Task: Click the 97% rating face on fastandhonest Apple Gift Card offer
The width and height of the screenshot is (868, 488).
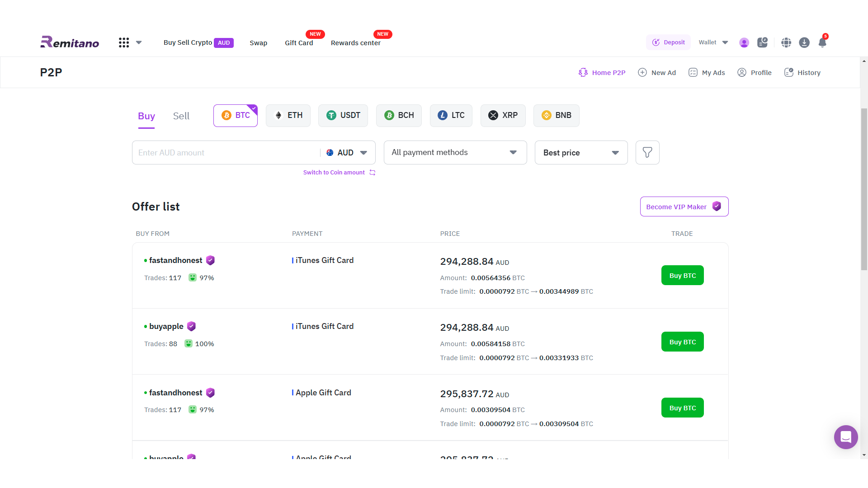Action: pos(193,409)
